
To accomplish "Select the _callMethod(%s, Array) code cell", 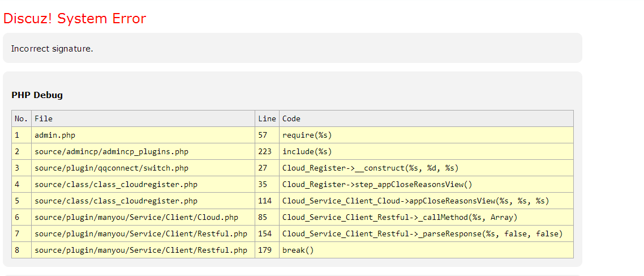I will pyautogui.click(x=426, y=217).
